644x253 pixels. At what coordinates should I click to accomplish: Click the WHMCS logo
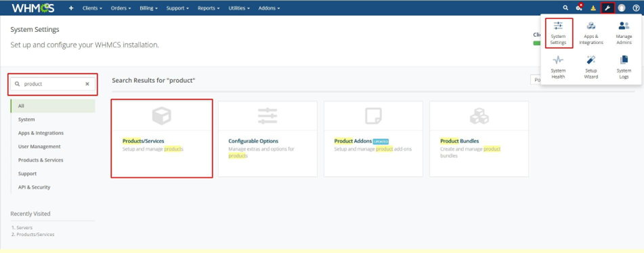click(33, 8)
